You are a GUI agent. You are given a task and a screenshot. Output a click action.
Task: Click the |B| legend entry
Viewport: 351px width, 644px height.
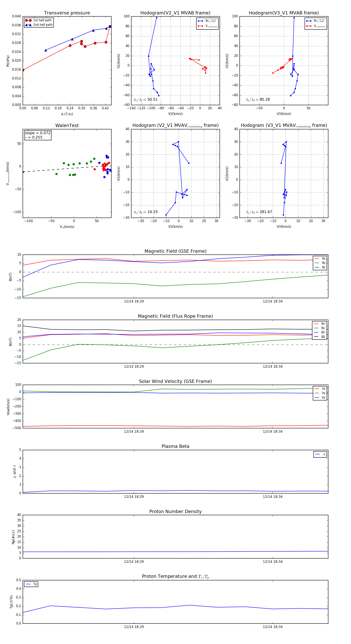320,337
